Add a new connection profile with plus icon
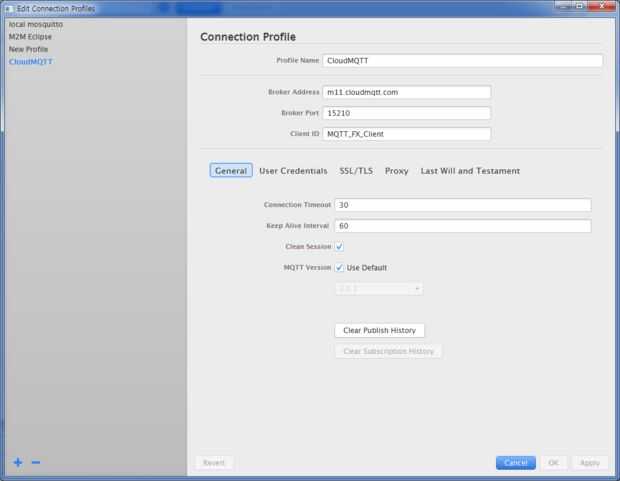Screen dimensions: 620x481 click(18, 462)
